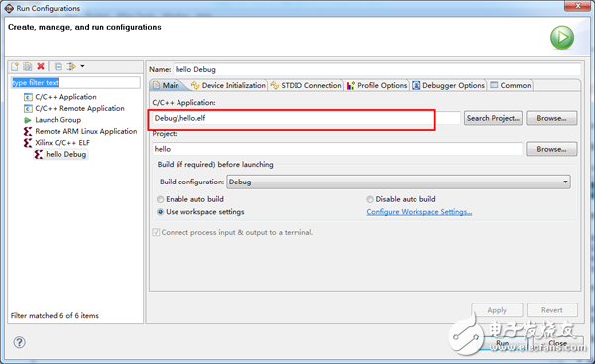Click the Duplicate launch configuration icon
Screen dimensions: 595x364
pyautogui.click(x=28, y=66)
